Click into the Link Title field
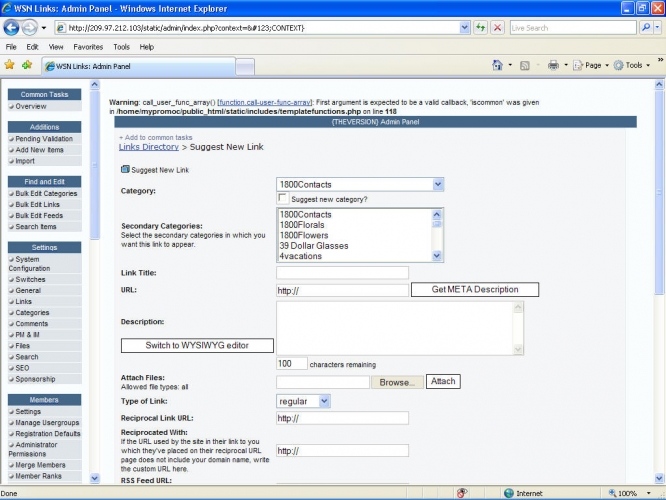 click(342, 273)
